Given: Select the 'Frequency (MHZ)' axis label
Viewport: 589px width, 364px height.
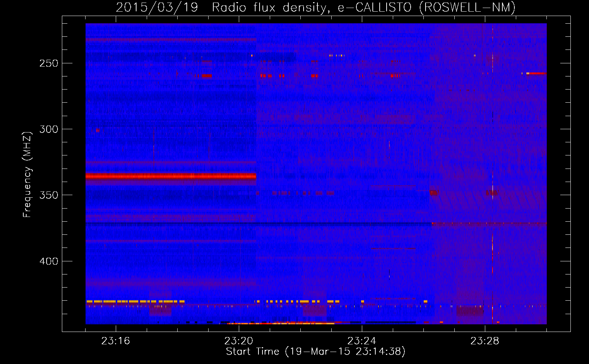Looking at the screenshot, I should coord(27,175).
